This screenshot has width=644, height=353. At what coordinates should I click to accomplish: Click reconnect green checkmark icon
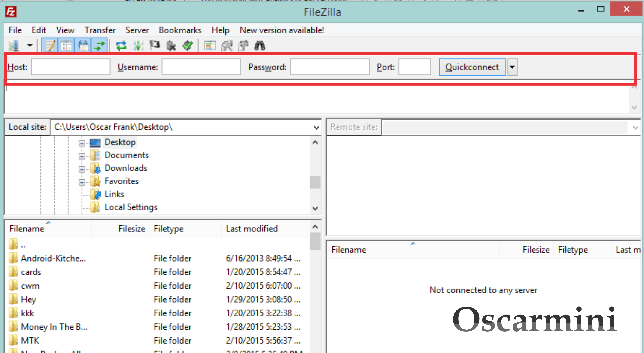coord(188,46)
